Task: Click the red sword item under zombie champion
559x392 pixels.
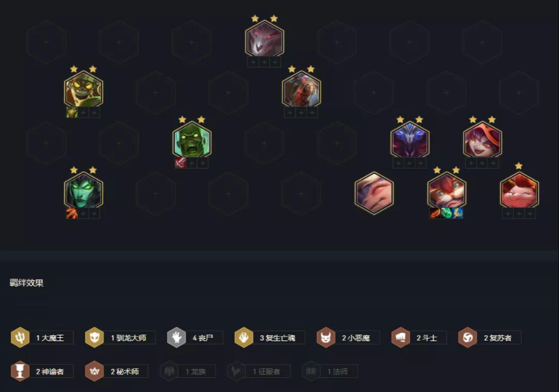Action: pyautogui.click(x=180, y=163)
